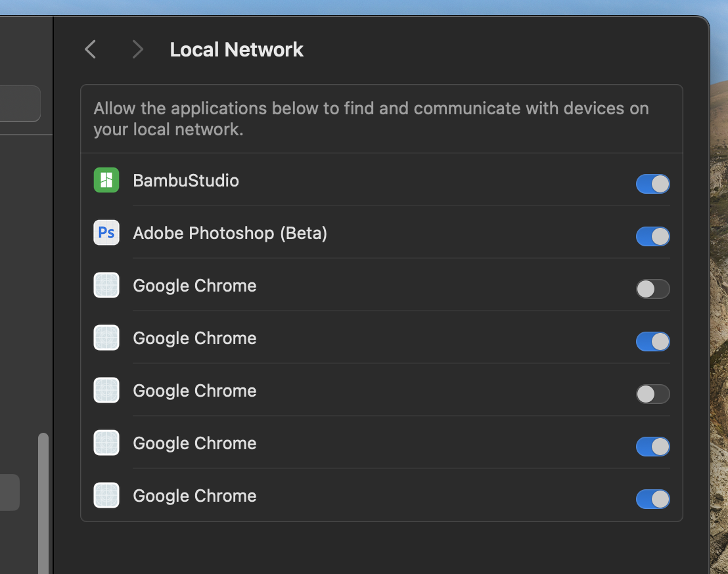728x574 pixels.
Task: Disable the fourth Google Chrome toggle
Action: tap(652, 447)
